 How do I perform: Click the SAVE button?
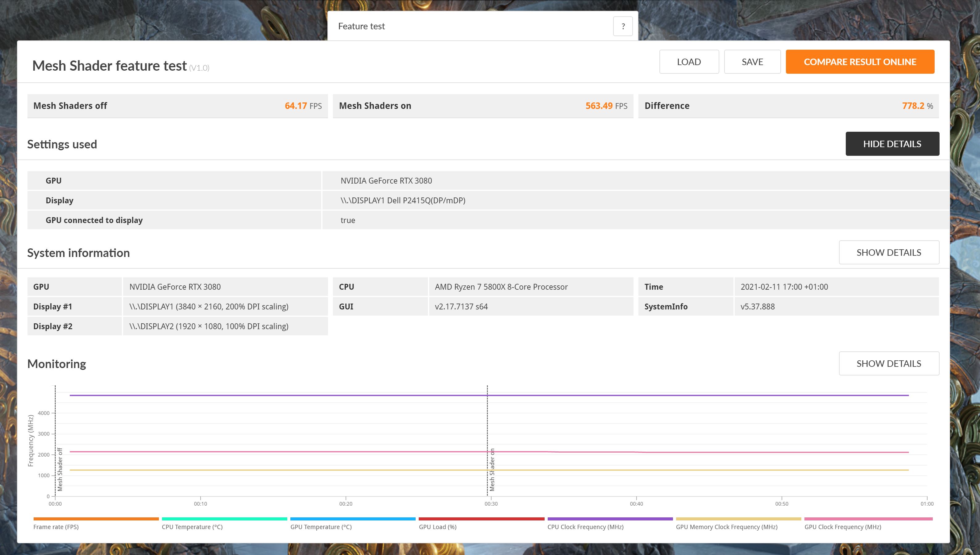(752, 62)
